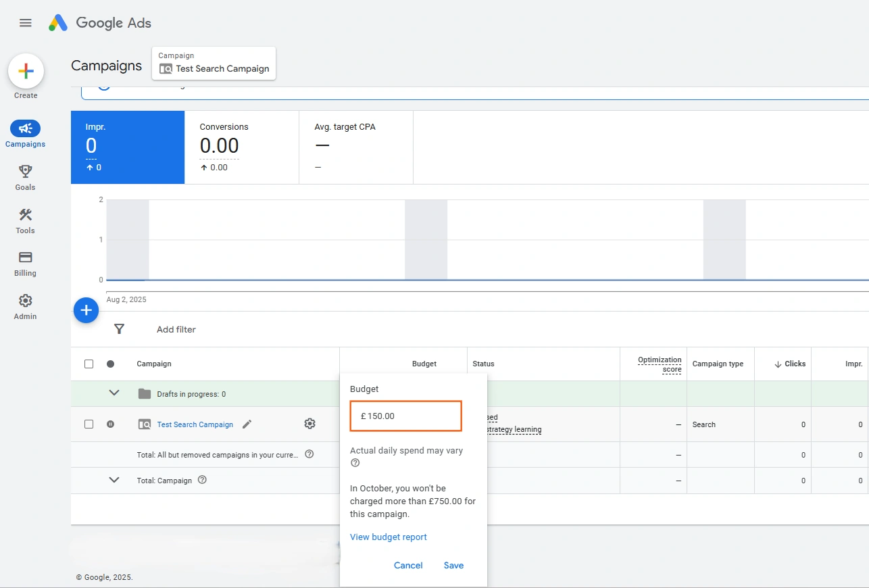Open the View budget report link
The width and height of the screenshot is (869, 588).
pos(389,537)
